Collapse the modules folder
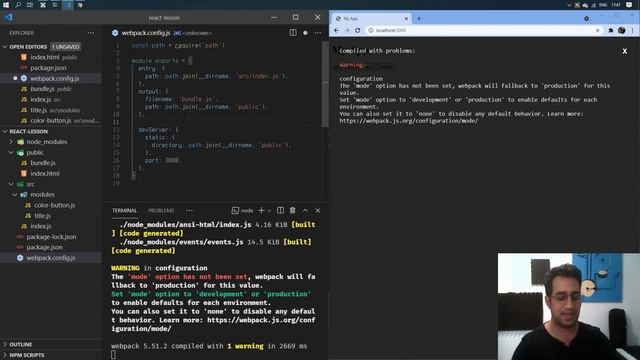Viewport: 640px width, 360px height. 42,195
